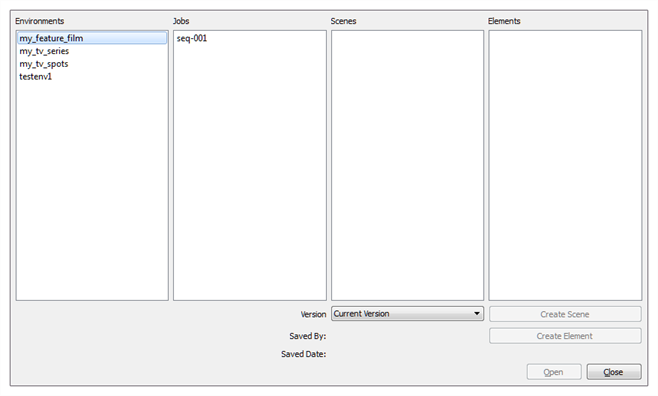658x396 pixels.
Task: Click the Create Element button
Action: tap(565, 336)
